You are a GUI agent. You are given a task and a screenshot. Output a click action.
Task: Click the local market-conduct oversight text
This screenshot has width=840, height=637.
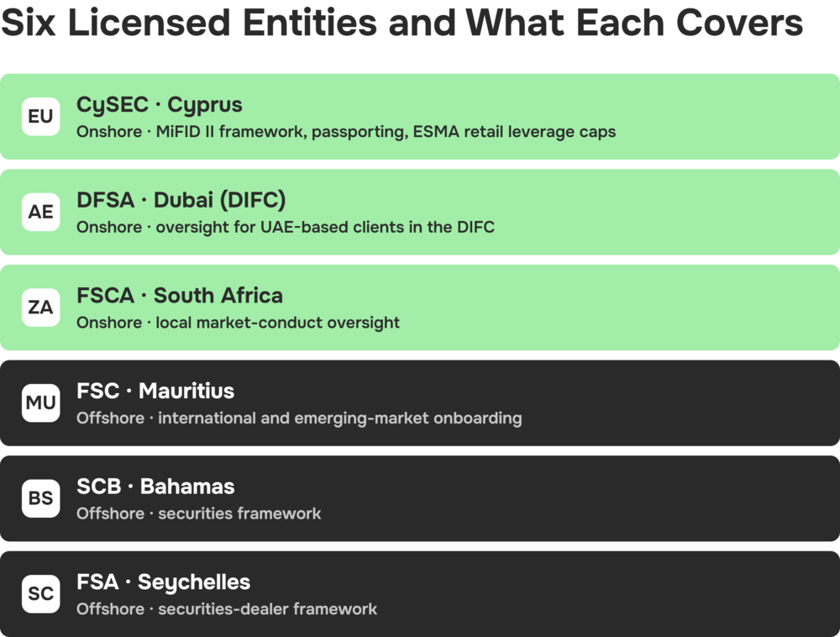(x=238, y=323)
